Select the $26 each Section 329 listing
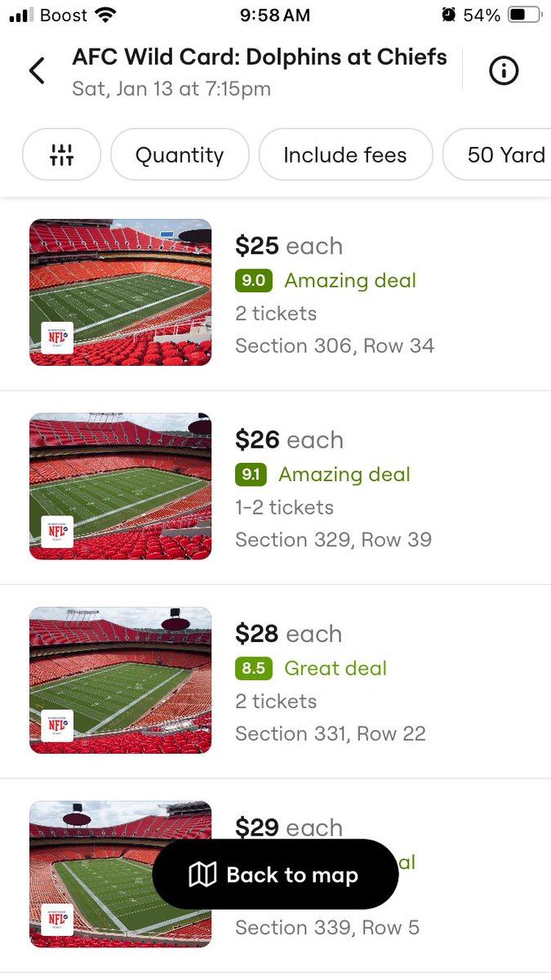551x980 pixels. [x=275, y=488]
